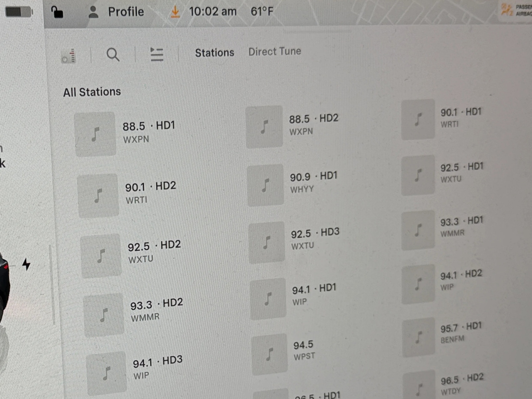
Task: Open the playlist queue icon
Action: point(157,54)
